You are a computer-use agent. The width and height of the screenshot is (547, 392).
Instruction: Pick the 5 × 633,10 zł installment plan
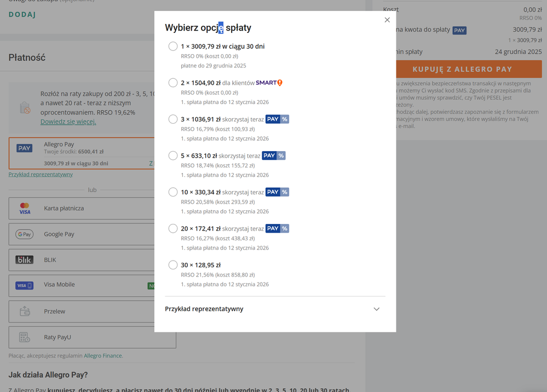pos(173,155)
